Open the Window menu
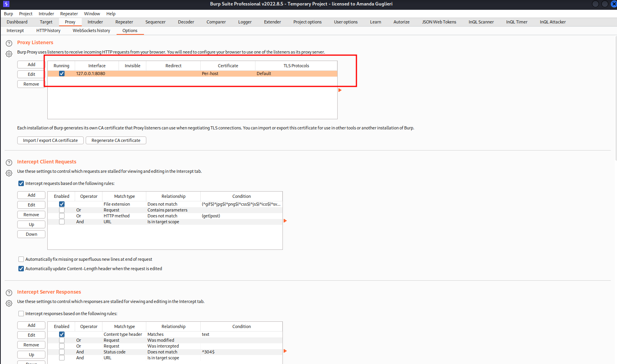This screenshot has height=364, width=617. (x=92, y=14)
